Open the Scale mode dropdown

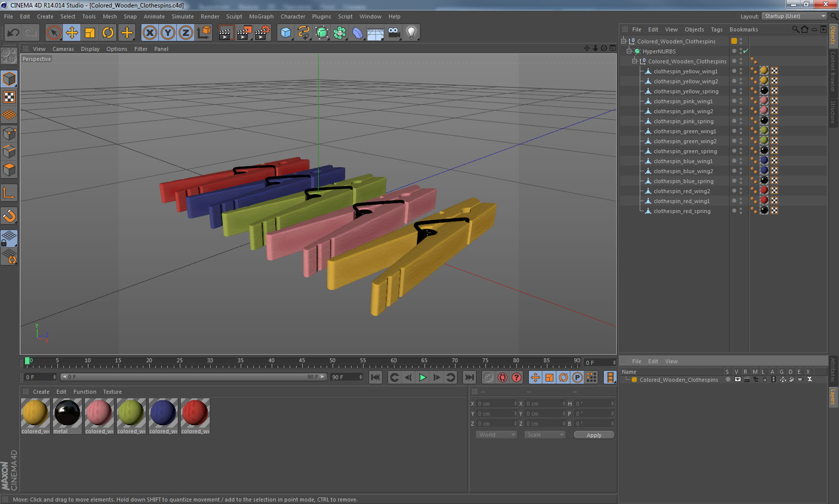[x=544, y=435]
